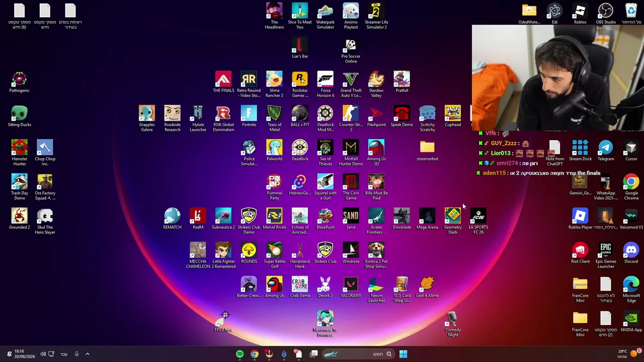This screenshot has width=644, height=362.
Task: Open the Discord shortcut
Action: pyautogui.click(x=631, y=253)
